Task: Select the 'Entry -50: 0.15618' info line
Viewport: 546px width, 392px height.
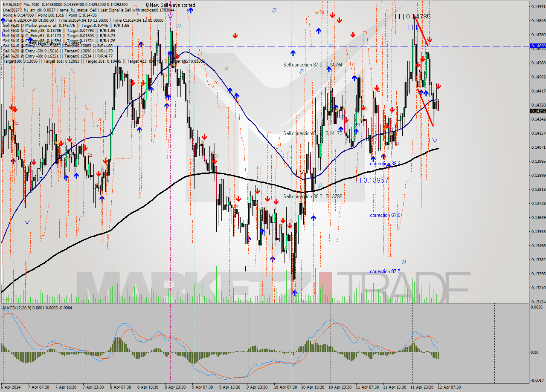Action: coord(58,51)
